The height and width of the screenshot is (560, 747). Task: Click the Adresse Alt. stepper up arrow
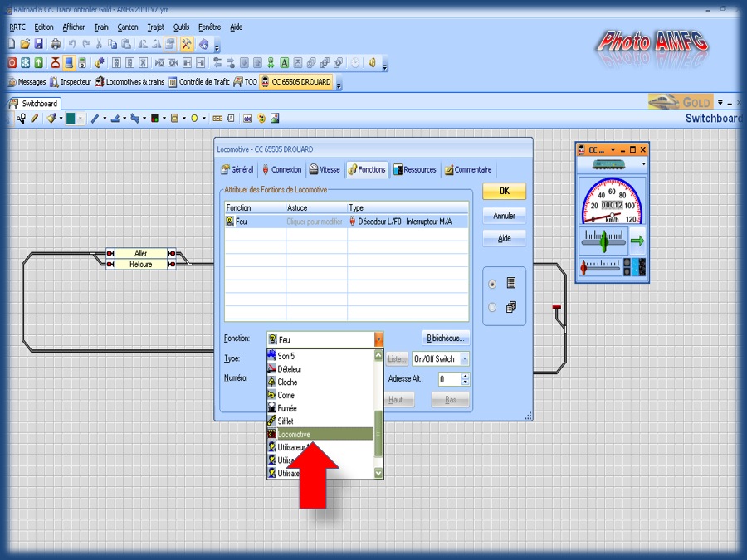tap(466, 376)
